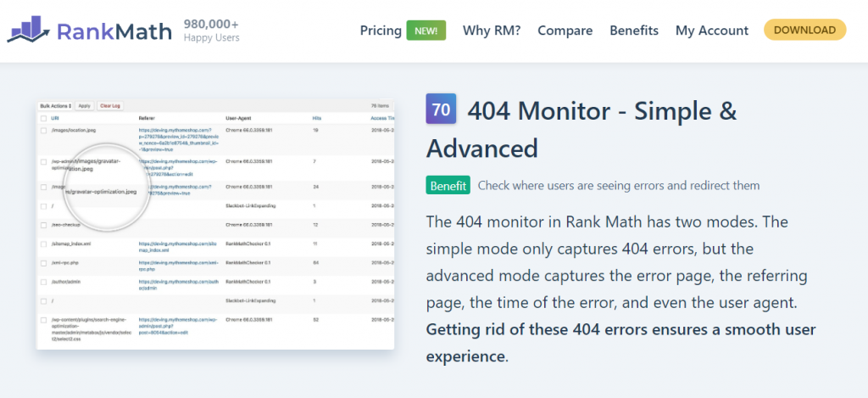868x398 pixels.
Task: Check the /images/location.jpeg row checkbox
Action: point(43,131)
